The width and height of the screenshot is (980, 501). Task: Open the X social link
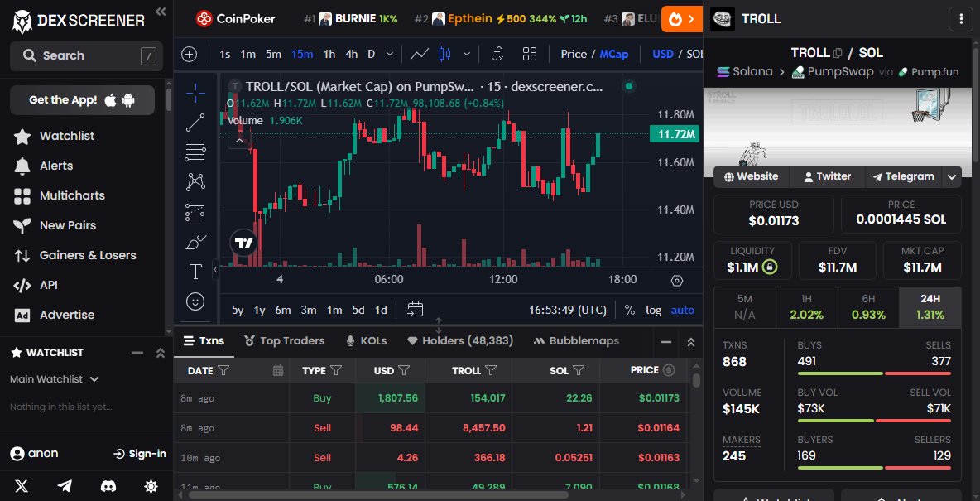22,486
